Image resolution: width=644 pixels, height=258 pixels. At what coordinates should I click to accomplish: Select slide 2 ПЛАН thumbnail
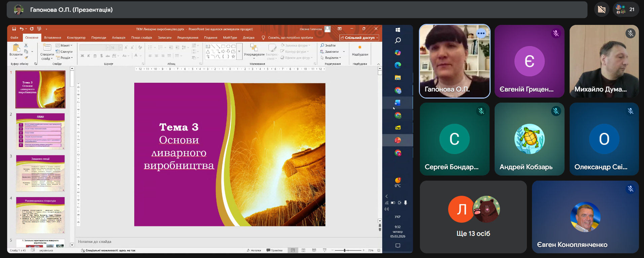40,131
